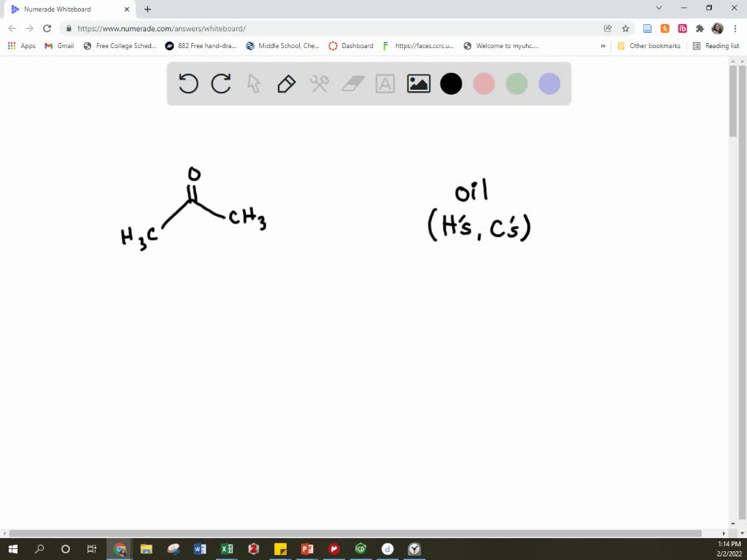The image size is (747, 560).
Task: Pick the green pen color
Action: tap(516, 84)
